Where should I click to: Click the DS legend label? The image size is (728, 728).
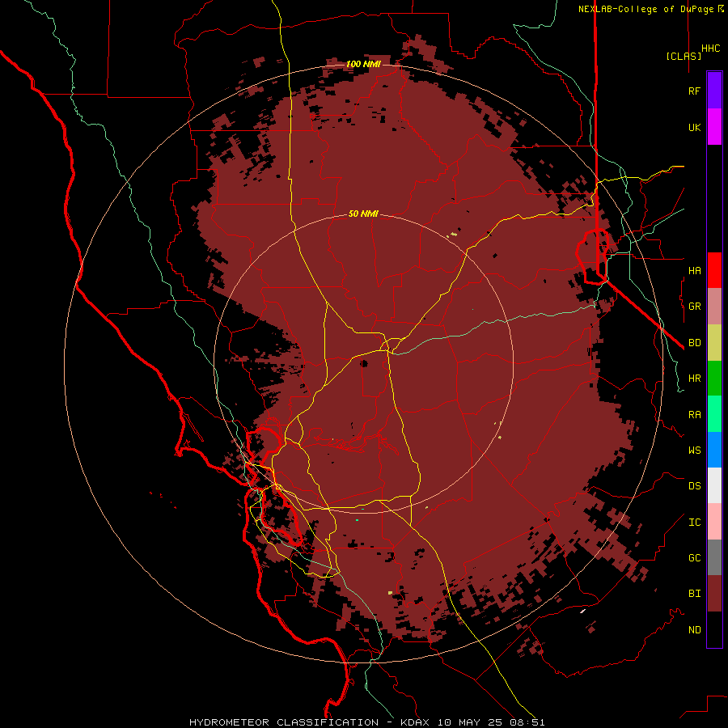click(x=694, y=486)
